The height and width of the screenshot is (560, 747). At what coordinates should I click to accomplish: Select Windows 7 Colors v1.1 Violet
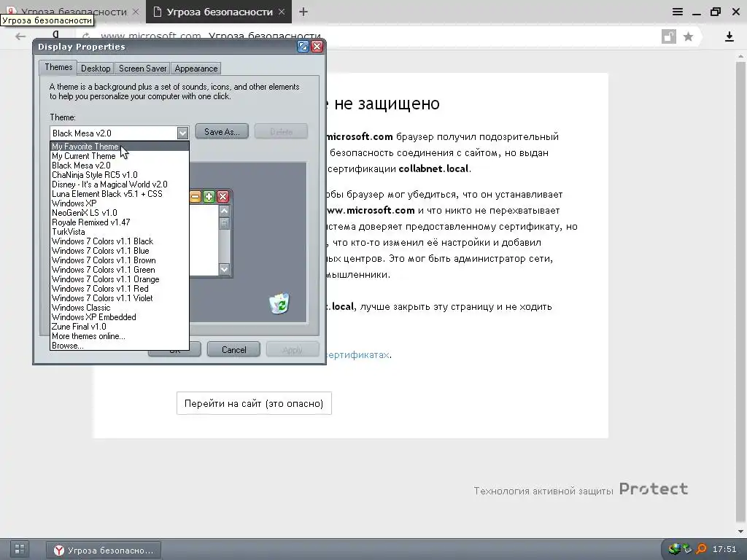(120, 298)
